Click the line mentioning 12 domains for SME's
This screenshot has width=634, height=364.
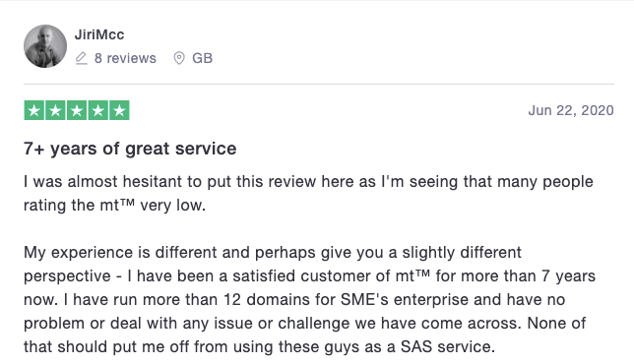click(x=294, y=300)
